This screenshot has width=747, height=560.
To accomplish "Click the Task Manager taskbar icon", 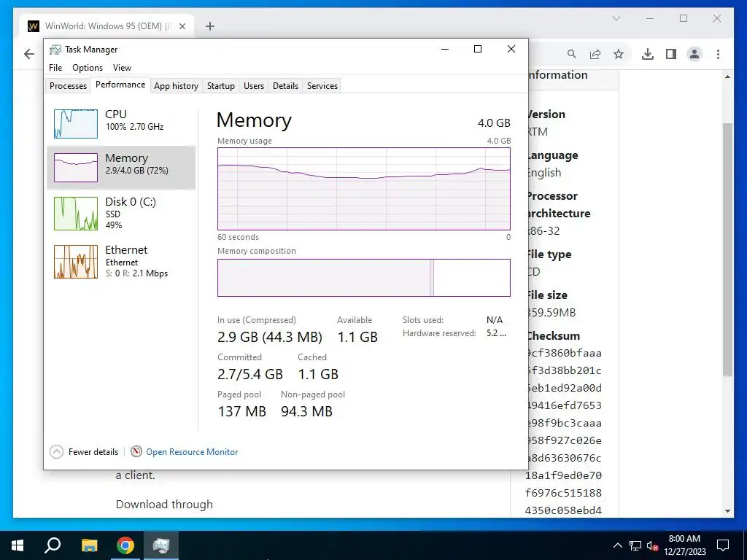I will (161, 545).
